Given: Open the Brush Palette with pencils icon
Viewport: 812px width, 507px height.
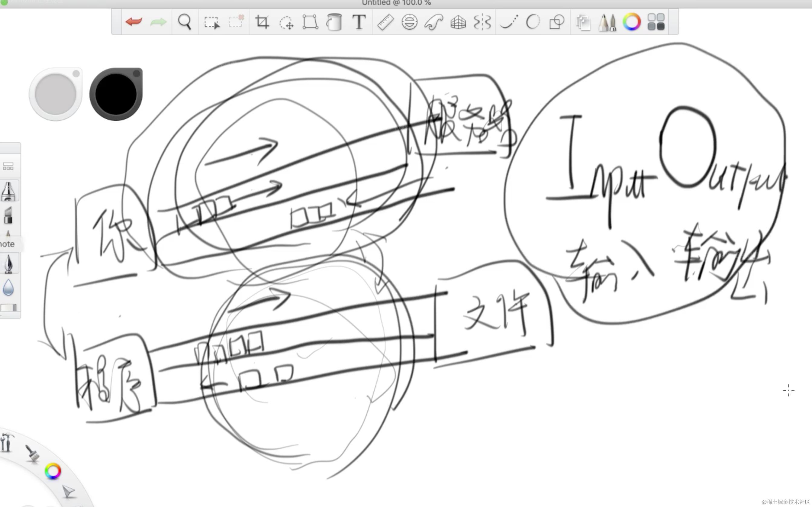Looking at the screenshot, I should click(x=607, y=22).
